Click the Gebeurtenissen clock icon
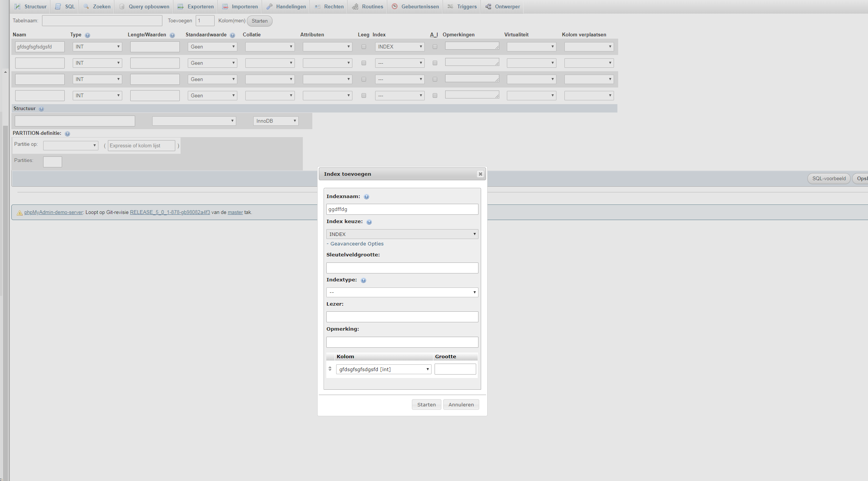 [x=395, y=6]
